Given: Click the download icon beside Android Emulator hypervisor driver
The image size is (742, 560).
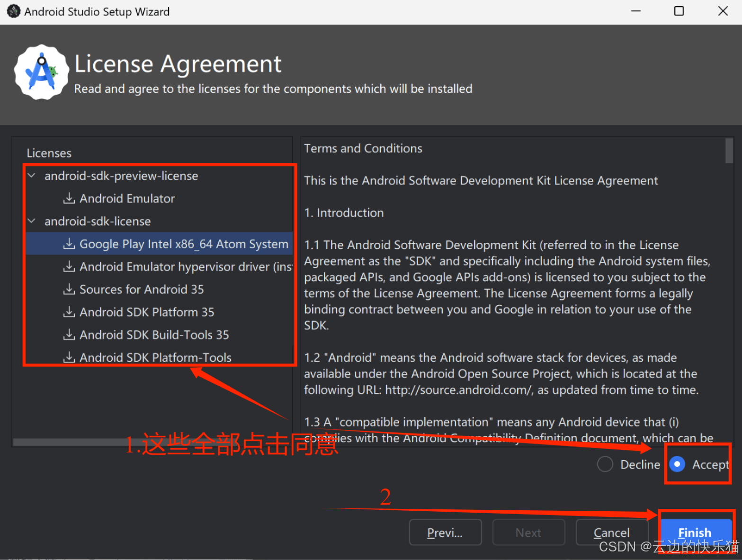Looking at the screenshot, I should [69, 266].
